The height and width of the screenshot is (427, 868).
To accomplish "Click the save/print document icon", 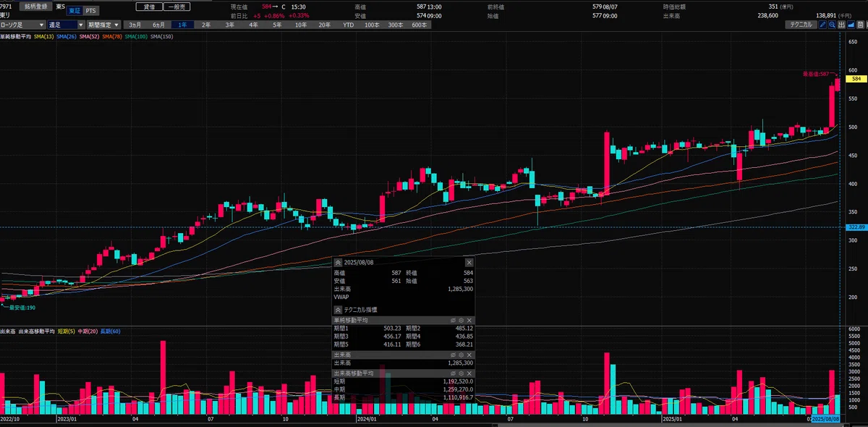I will pos(860,24).
